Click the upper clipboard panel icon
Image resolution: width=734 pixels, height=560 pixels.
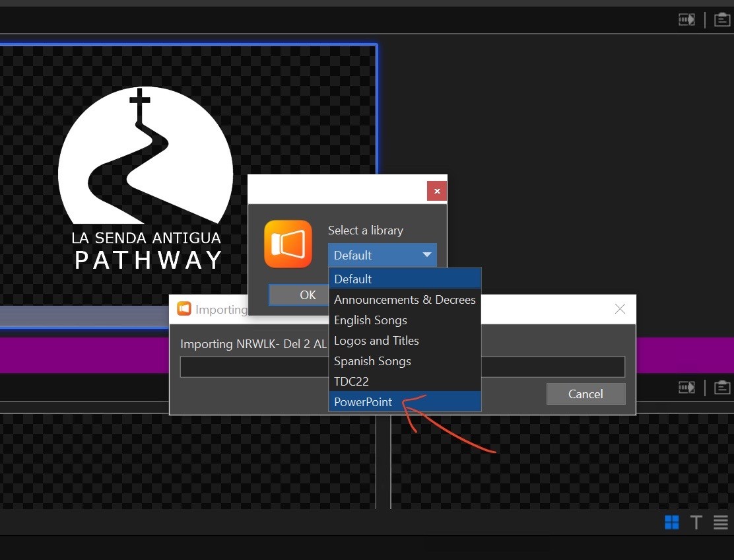point(722,20)
